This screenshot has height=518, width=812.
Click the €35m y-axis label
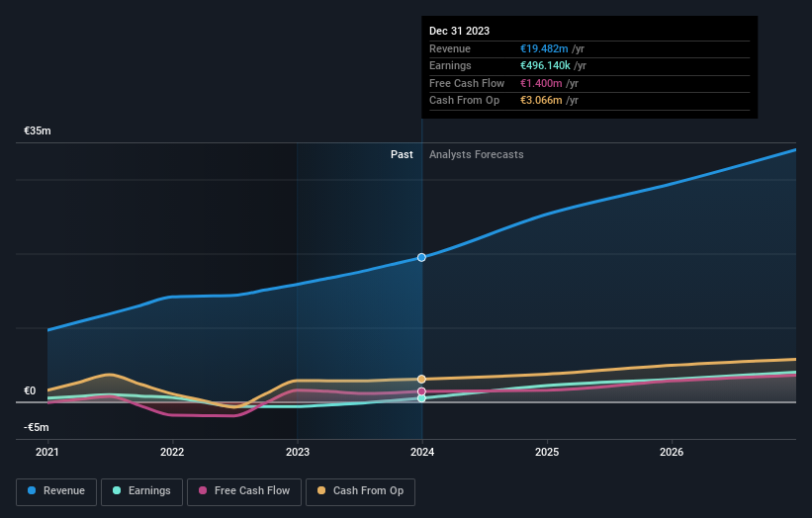tap(38, 130)
